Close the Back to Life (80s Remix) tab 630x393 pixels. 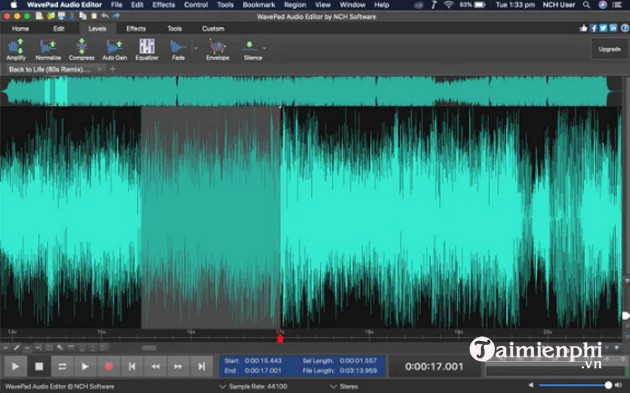tap(100, 69)
